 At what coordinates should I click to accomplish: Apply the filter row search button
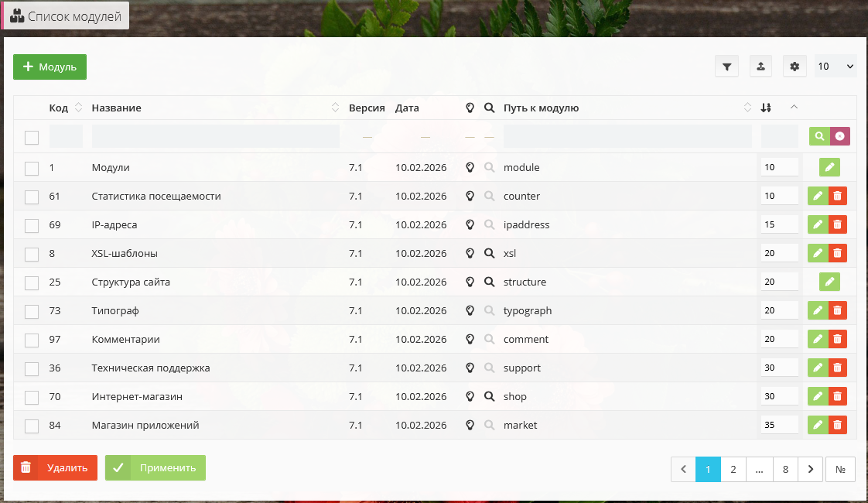coord(819,136)
